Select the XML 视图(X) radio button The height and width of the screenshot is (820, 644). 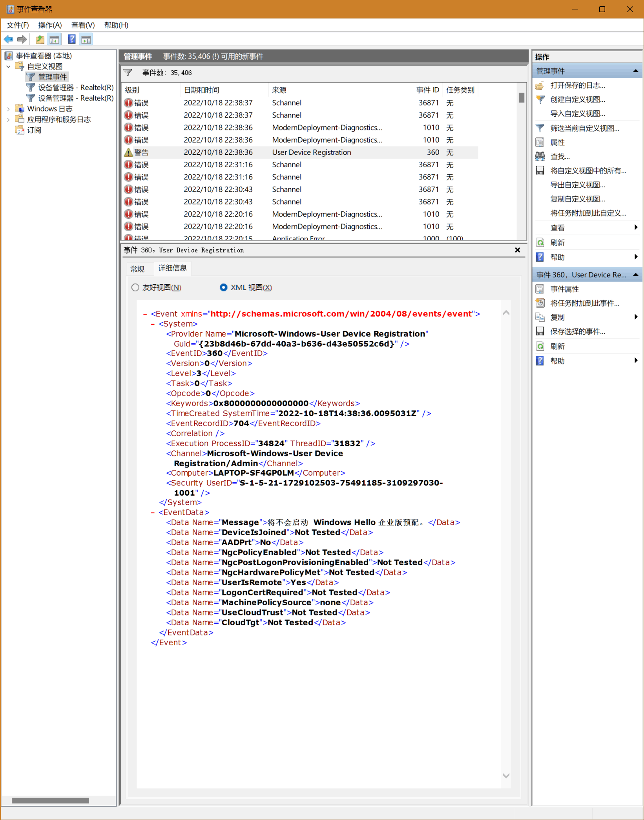[223, 287]
